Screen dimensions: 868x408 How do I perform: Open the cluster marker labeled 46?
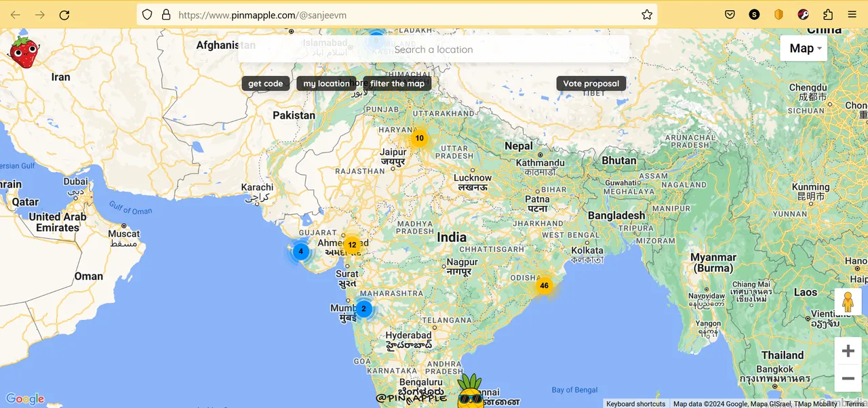click(x=544, y=286)
